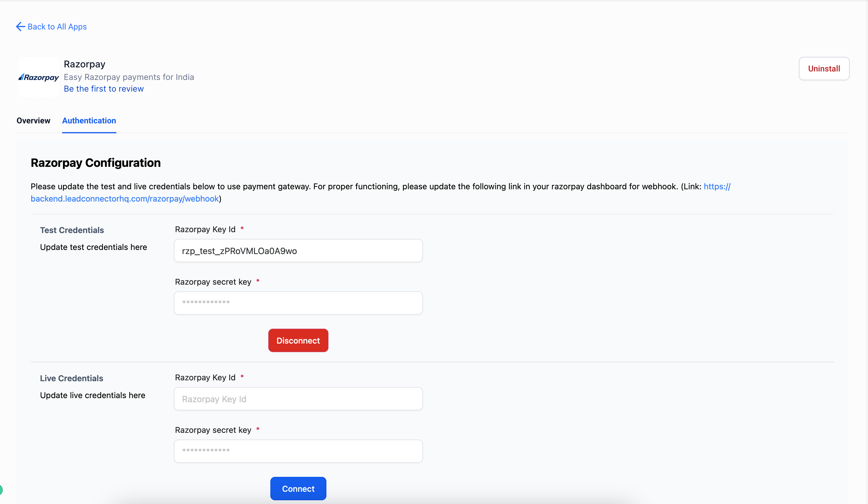The image size is (868, 504).
Task: Click the Razorpay app title text
Action: (x=84, y=64)
